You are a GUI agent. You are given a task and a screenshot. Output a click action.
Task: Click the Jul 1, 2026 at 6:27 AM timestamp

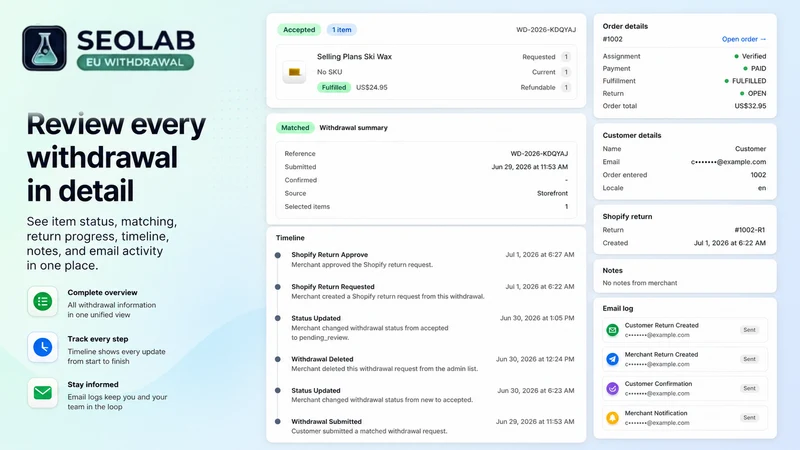540,255
